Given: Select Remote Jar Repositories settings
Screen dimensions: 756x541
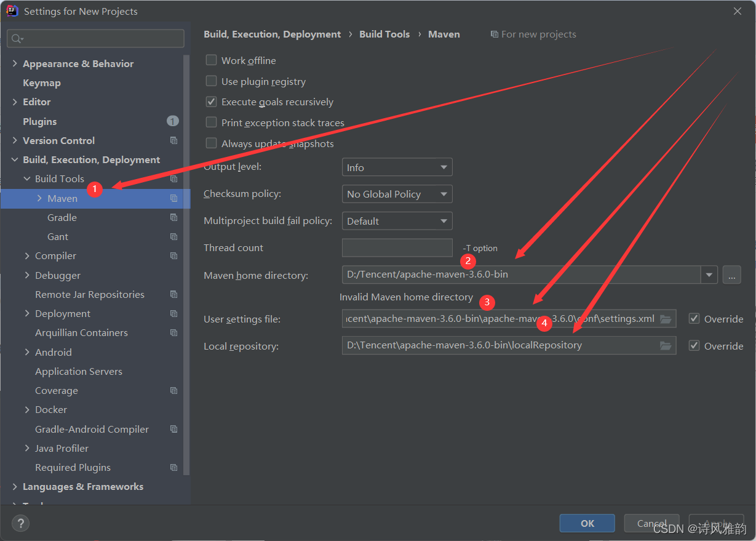Looking at the screenshot, I should 90,294.
